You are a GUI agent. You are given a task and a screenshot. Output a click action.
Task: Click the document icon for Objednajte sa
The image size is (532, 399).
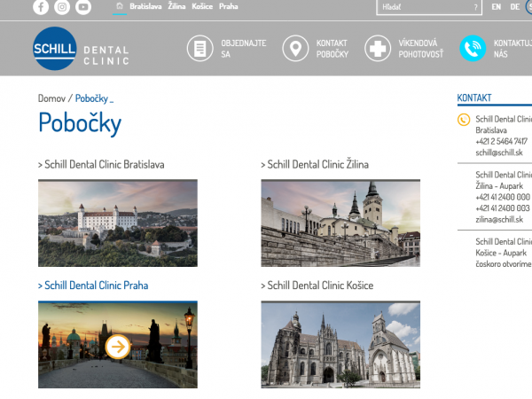199,49
